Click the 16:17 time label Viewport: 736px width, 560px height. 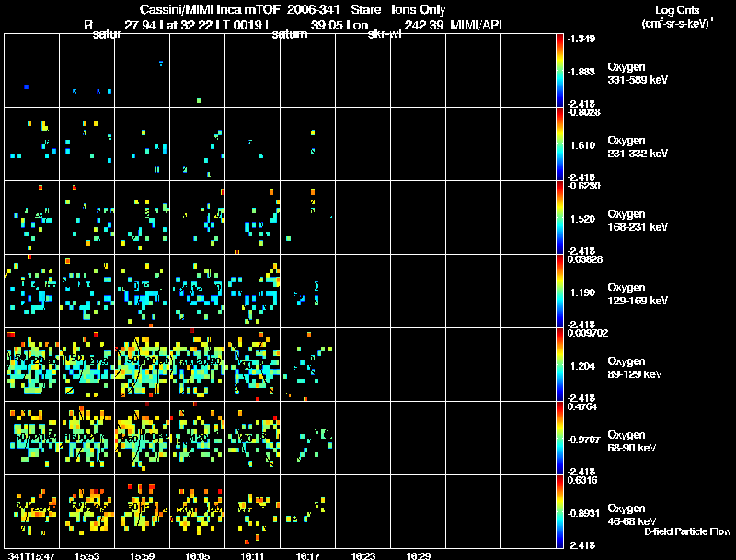pyautogui.click(x=308, y=555)
